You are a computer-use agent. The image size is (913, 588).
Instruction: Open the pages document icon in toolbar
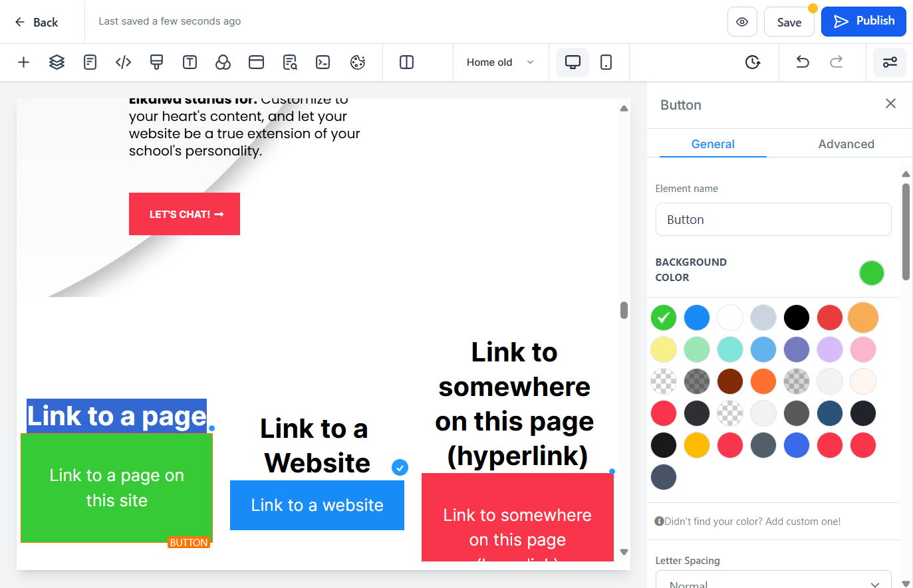pos(90,62)
